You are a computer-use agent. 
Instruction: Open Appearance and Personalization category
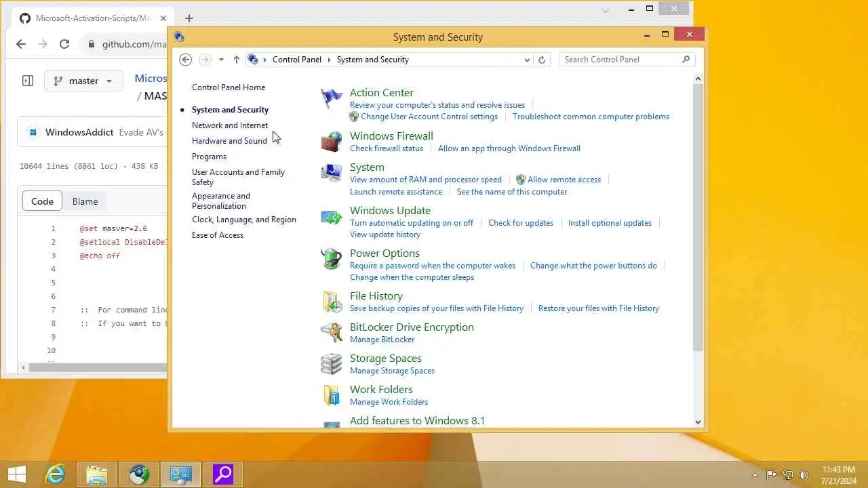tap(221, 201)
